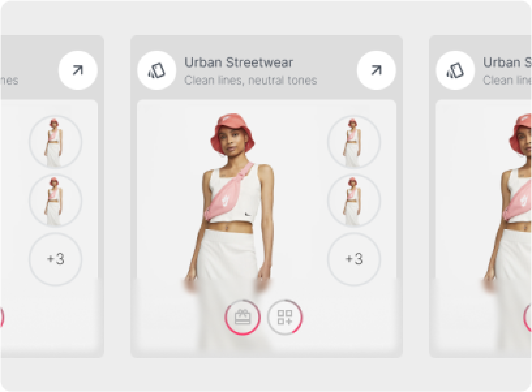Select the center card's top round thumbnail
This screenshot has height=392, width=532.
354,142
